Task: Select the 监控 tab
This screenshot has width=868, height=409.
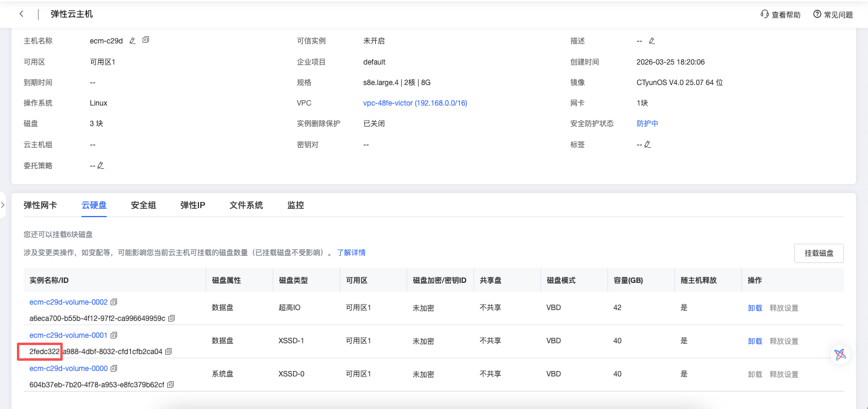Action: pos(296,205)
